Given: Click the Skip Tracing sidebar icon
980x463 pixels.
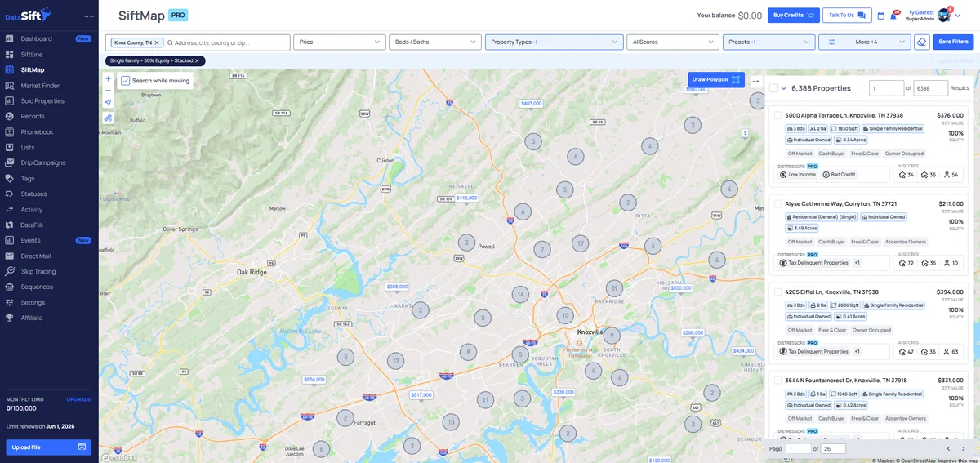Looking at the screenshot, I should (10, 271).
